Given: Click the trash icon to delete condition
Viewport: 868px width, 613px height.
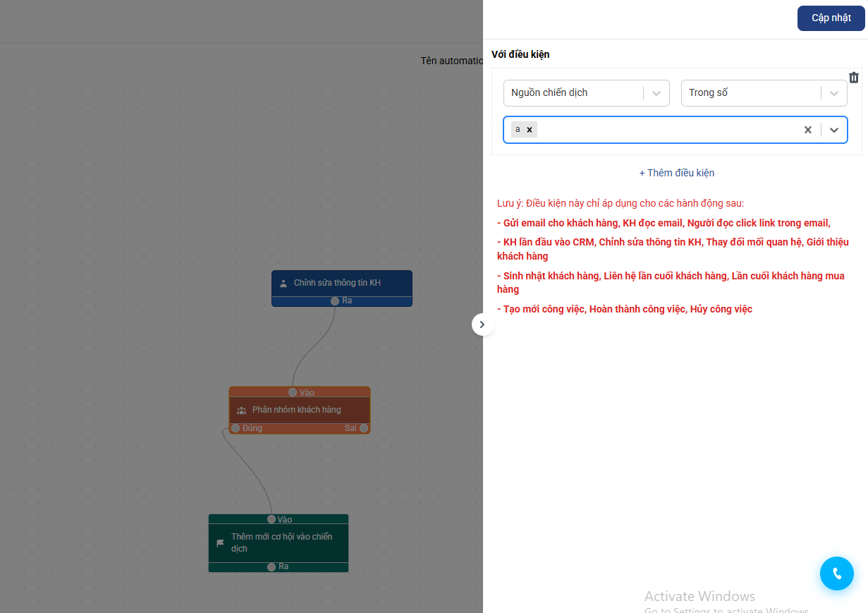Looking at the screenshot, I should coord(853,78).
